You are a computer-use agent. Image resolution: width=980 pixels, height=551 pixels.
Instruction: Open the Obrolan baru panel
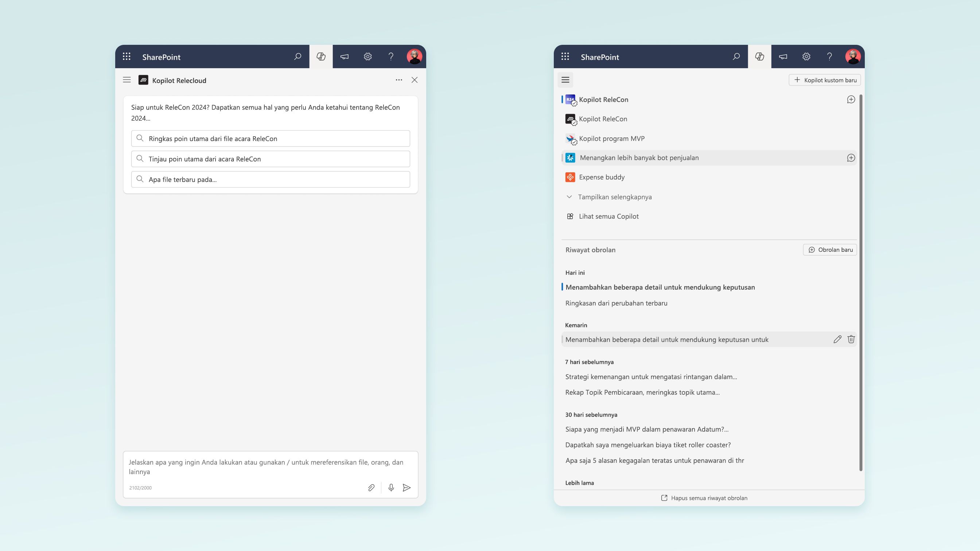click(830, 250)
